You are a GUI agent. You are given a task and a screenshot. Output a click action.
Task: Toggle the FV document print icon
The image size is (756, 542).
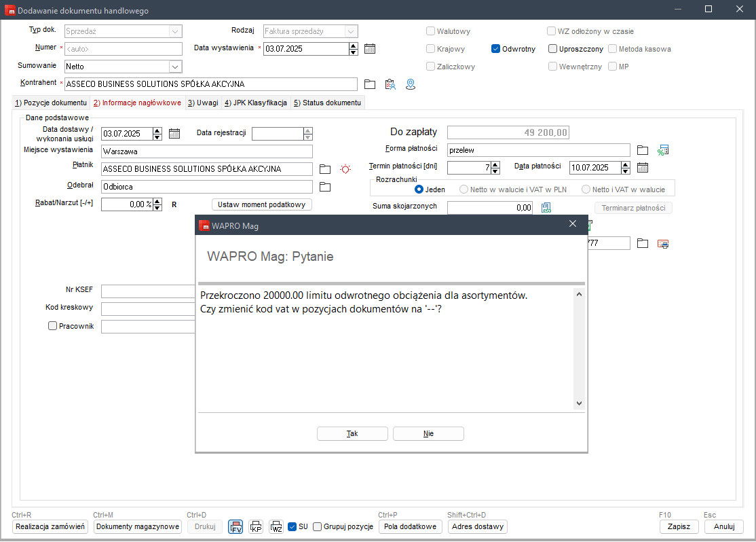pyautogui.click(x=236, y=526)
